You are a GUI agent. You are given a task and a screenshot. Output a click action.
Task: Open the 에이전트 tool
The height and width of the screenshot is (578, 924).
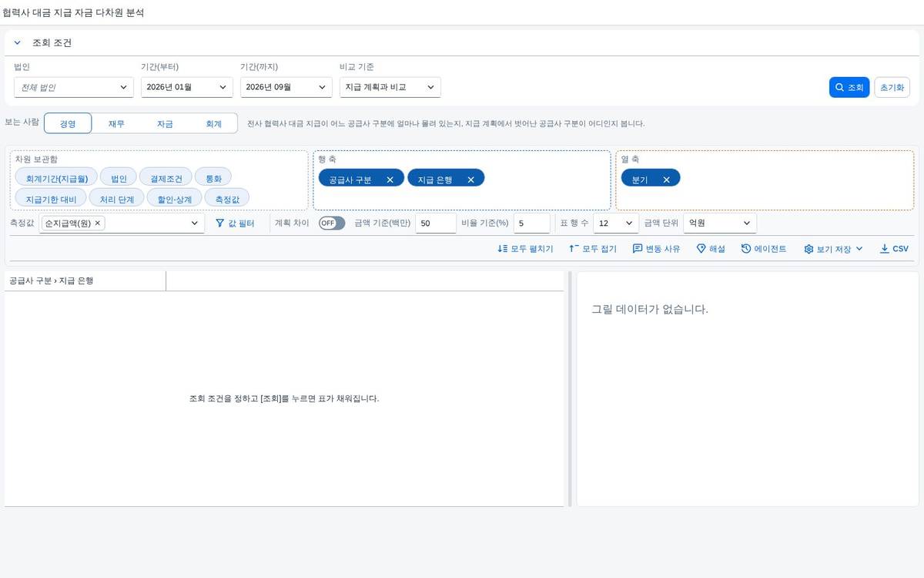click(x=764, y=249)
